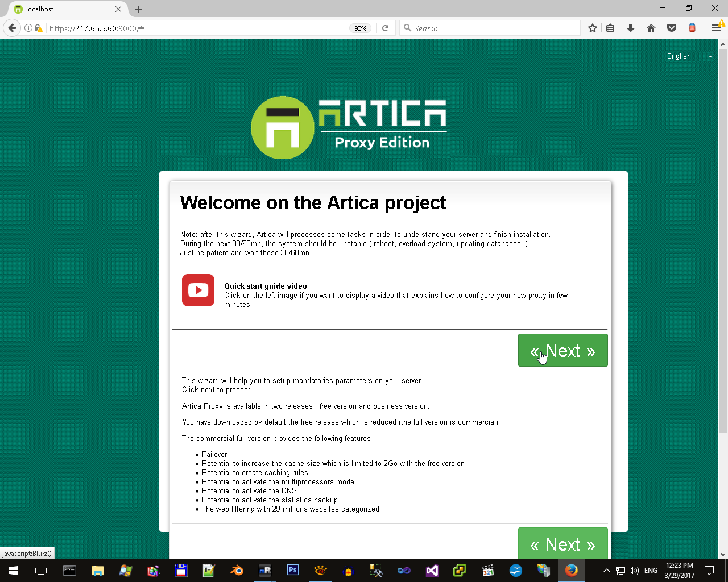
Task: Click the 'Failover' bullet item
Action: [x=214, y=454]
